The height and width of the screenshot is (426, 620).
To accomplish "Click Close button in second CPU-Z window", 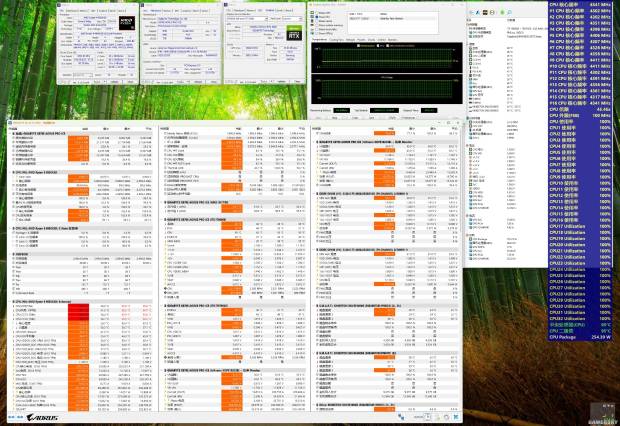I will click(214, 82).
